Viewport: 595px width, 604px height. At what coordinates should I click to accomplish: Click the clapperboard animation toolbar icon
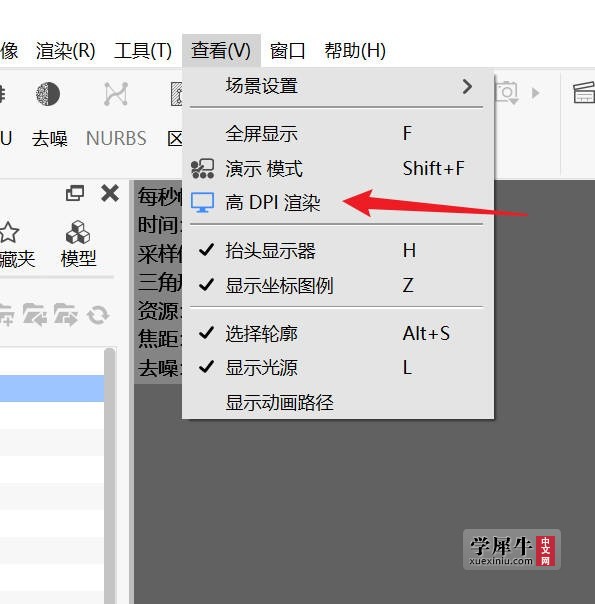584,93
